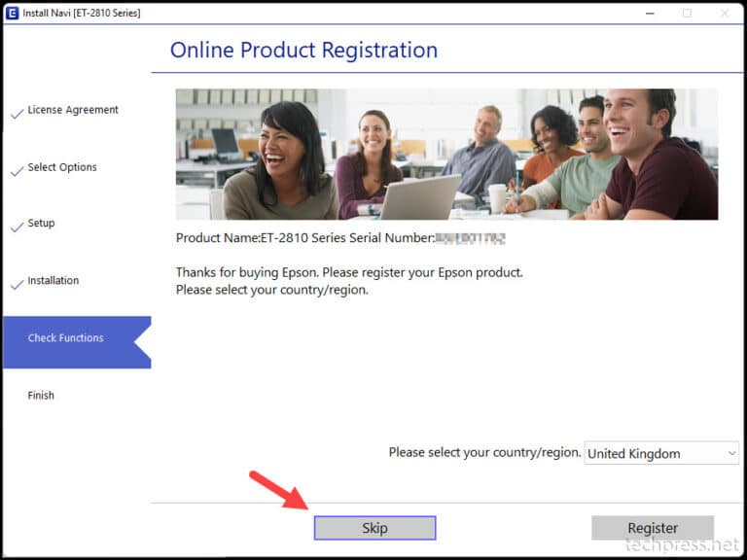This screenshot has width=747, height=560.
Task: Click the Register button
Action: [x=653, y=528]
